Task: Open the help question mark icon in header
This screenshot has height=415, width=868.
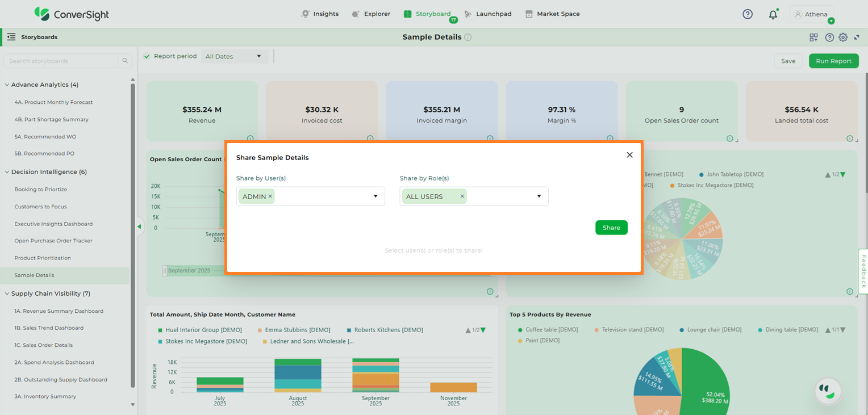Action: click(748, 14)
